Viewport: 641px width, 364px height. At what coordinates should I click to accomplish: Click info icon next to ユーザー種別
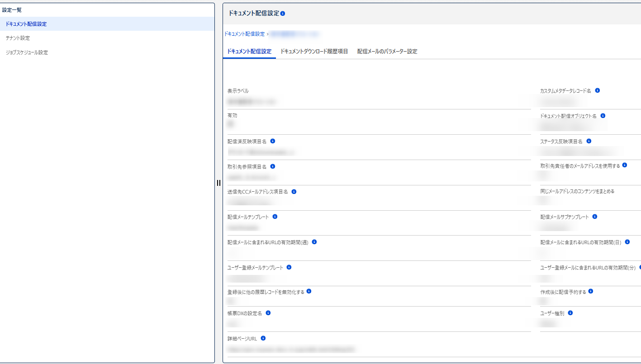[x=570, y=313]
